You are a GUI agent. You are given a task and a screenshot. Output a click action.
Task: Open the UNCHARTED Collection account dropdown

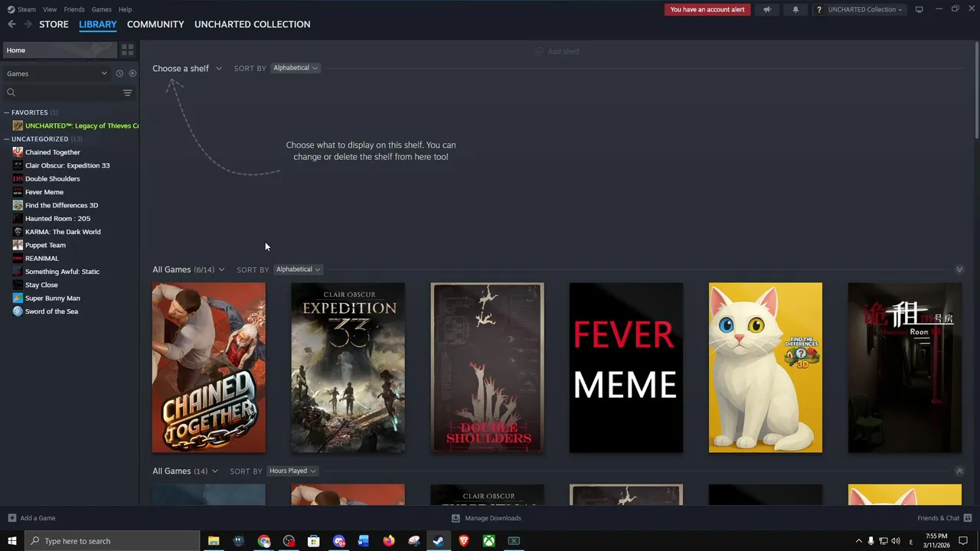pyautogui.click(x=860, y=9)
